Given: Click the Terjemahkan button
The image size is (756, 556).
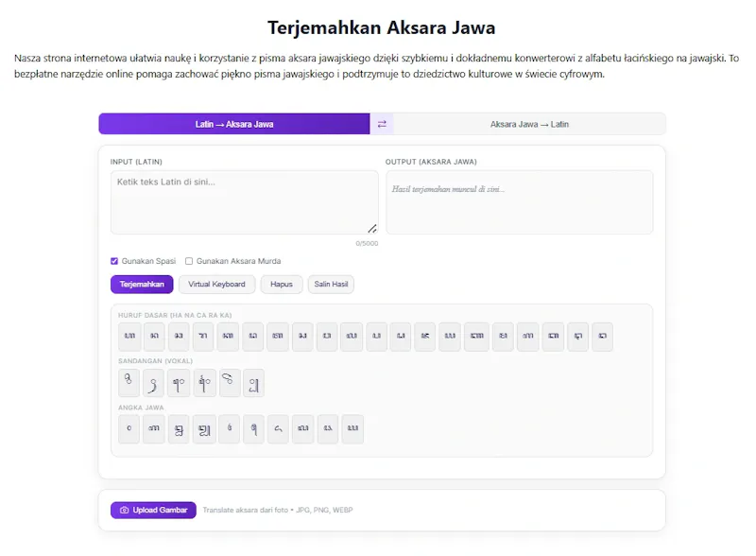Looking at the screenshot, I should tap(142, 285).
